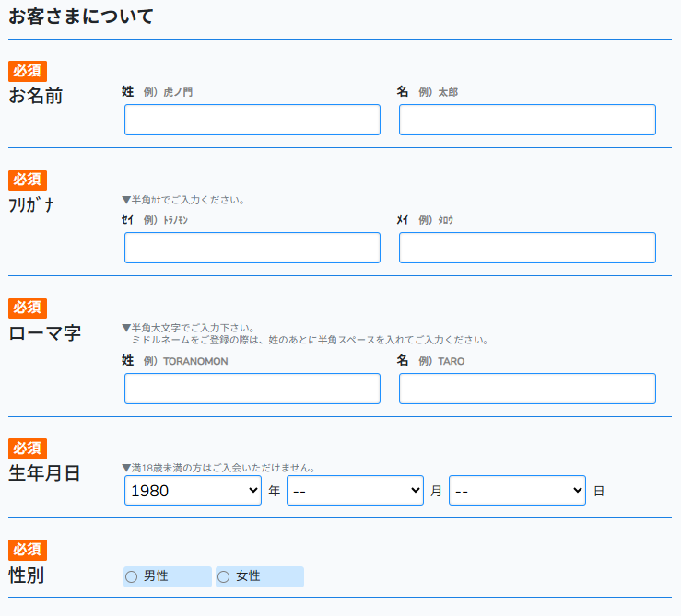Image resolution: width=681 pixels, height=616 pixels.
Task: Focus the セイ katakana input field
Action: (x=252, y=248)
